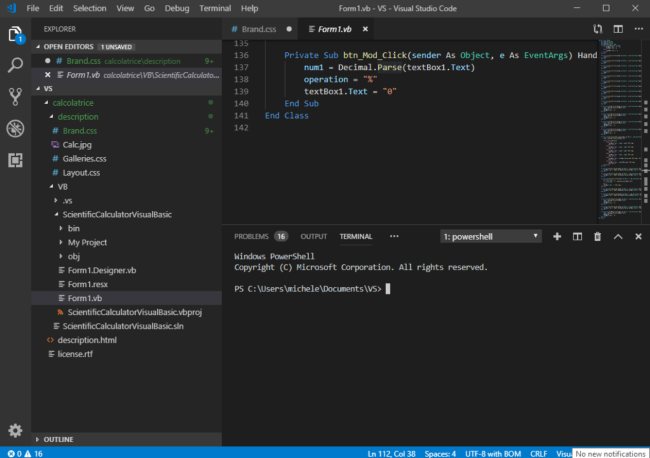Open Form1.Designer.vb file
Screen dimensions: 650x458
(x=102, y=270)
